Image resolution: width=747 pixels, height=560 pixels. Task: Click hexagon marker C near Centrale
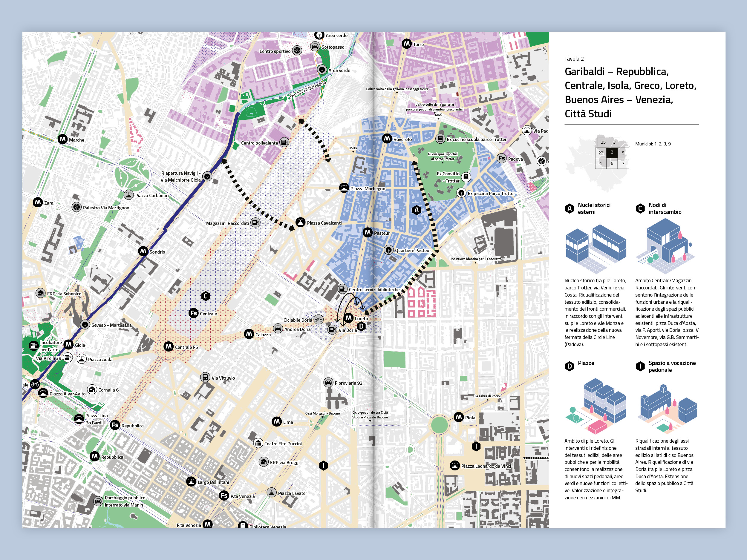[205, 296]
